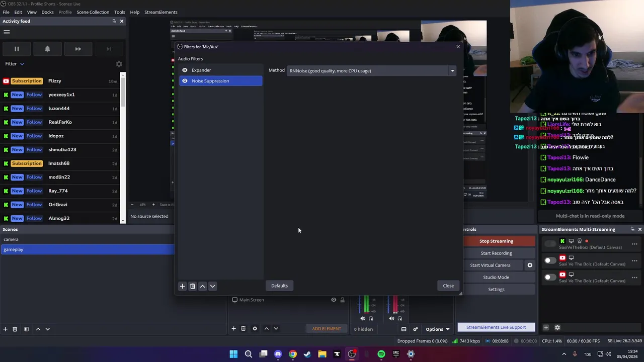
Task: Open the Tools menu
Action: [x=120, y=12]
